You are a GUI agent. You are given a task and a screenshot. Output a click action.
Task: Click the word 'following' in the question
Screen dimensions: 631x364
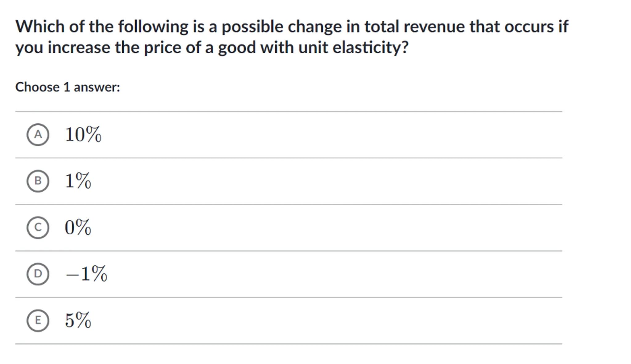point(153,27)
